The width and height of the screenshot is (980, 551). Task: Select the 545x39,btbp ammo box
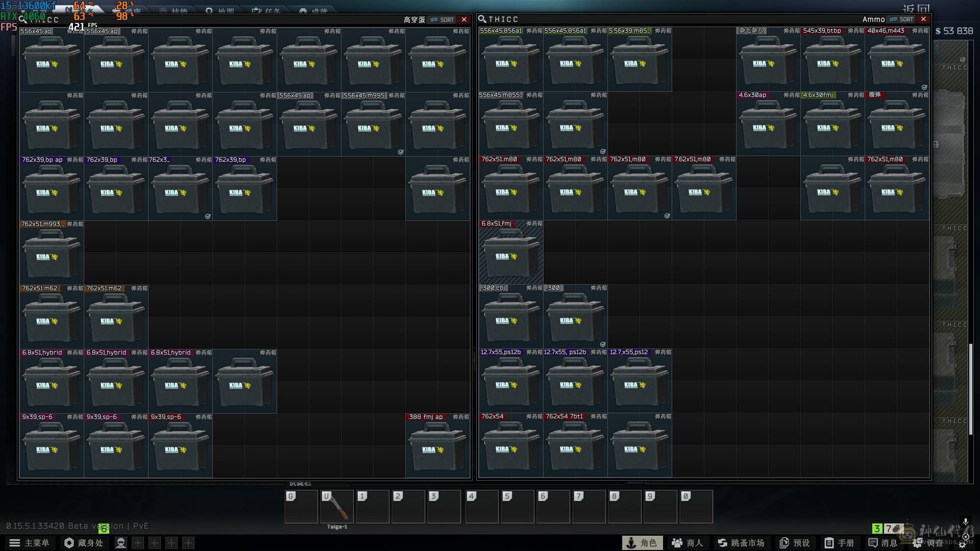832,59
